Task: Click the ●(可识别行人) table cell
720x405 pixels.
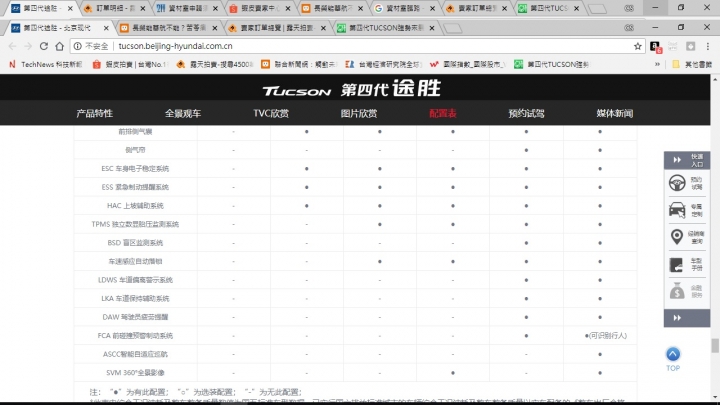Action: [x=605, y=336]
